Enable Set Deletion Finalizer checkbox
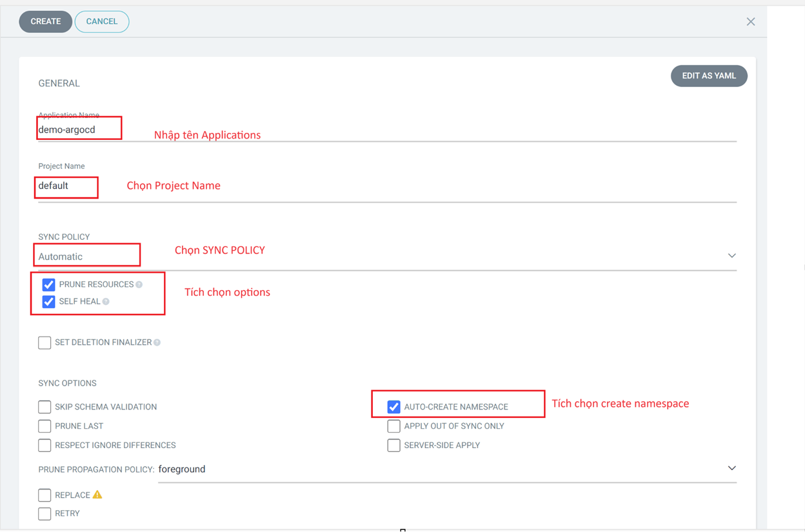The width and height of the screenshot is (805, 532). click(x=45, y=342)
